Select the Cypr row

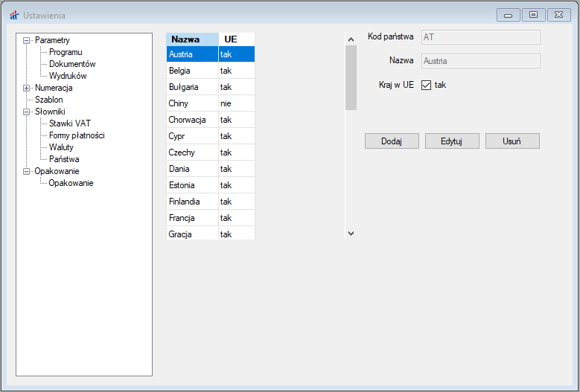tap(211, 135)
